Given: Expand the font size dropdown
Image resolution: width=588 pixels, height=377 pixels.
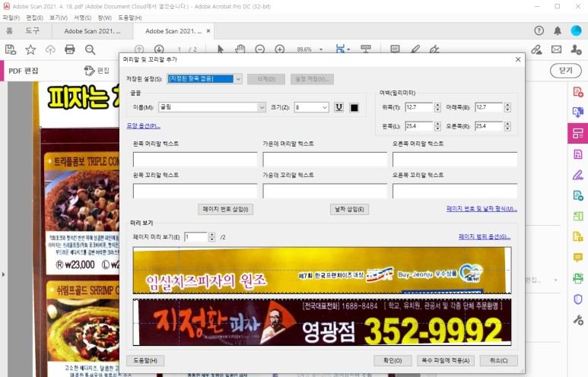Looking at the screenshot, I should click(x=325, y=108).
